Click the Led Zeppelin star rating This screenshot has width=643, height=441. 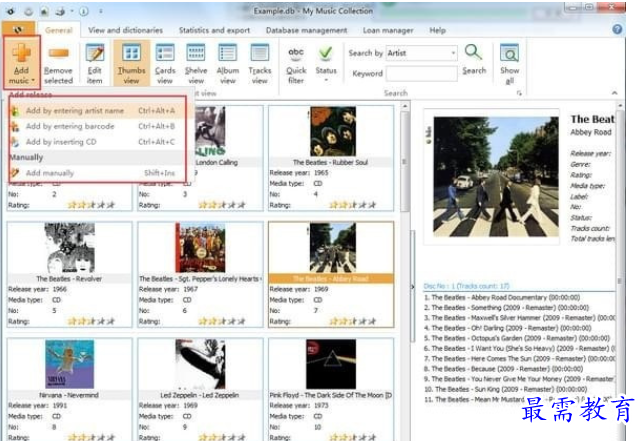(222, 437)
